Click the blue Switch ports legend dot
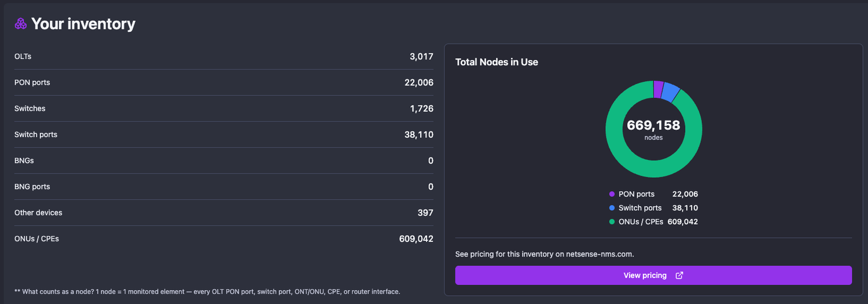Image resolution: width=868 pixels, height=304 pixels. click(612, 208)
